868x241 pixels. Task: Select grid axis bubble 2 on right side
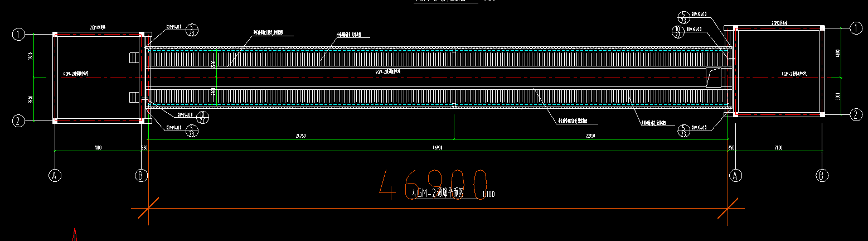pos(856,115)
